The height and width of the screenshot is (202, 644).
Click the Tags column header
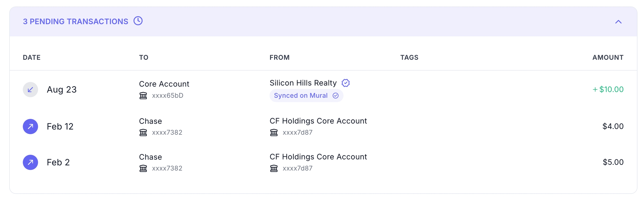tap(409, 58)
